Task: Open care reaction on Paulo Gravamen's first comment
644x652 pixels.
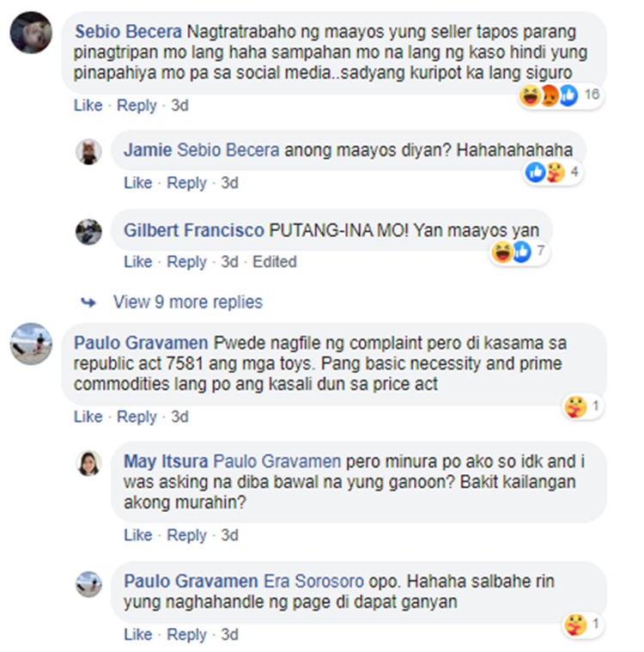Action: (x=583, y=406)
